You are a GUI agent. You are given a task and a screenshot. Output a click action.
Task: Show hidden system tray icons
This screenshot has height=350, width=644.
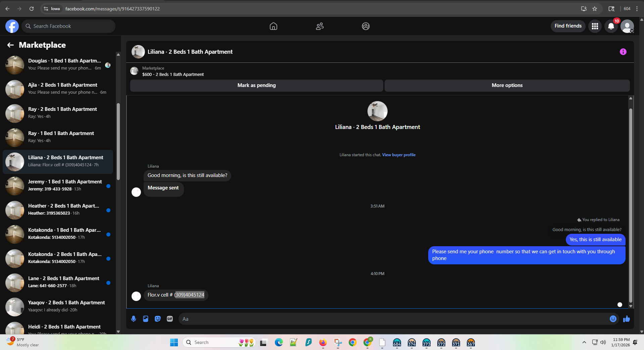[584, 342]
